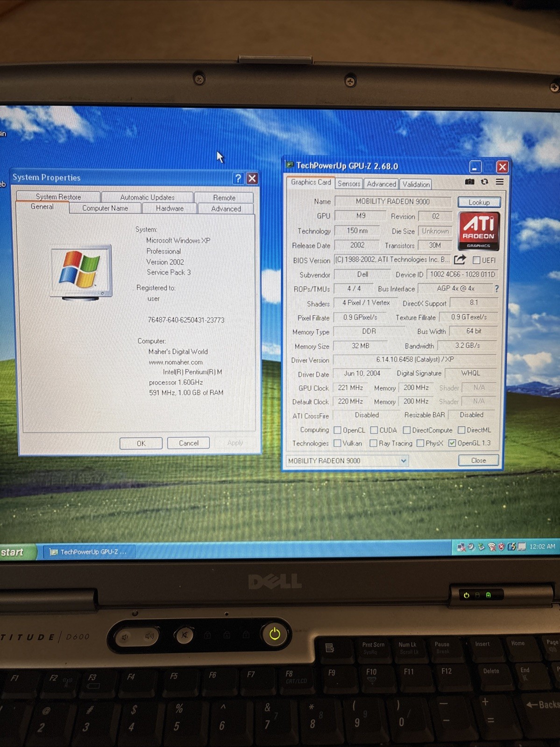This screenshot has width=560, height=747.
Task: Click the Driver Date value Jun 10, 2004
Action: click(x=362, y=373)
